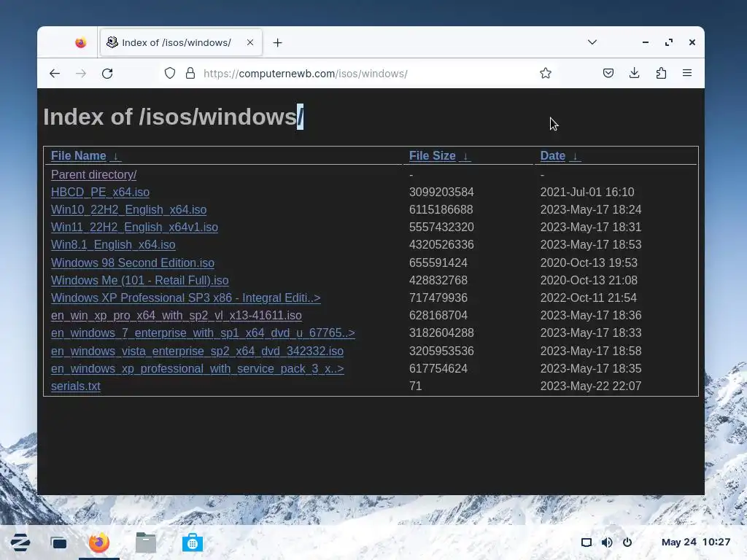Click file size 428832768
747x560 pixels.
click(438, 281)
